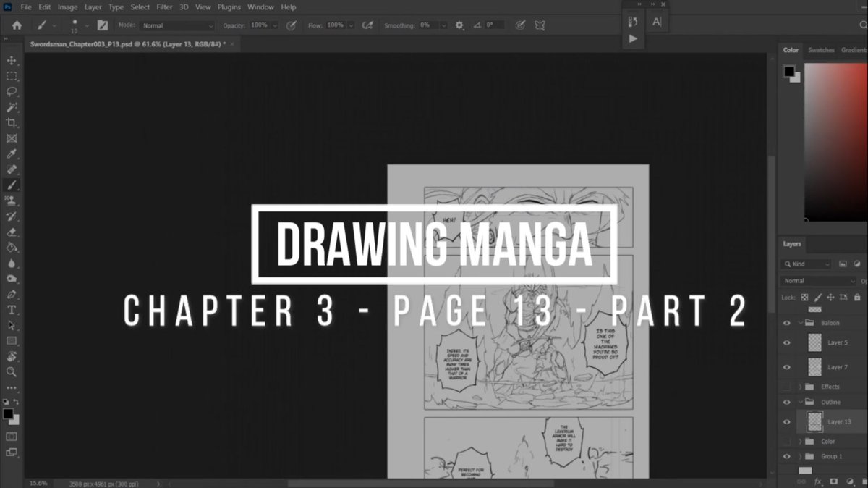Open the Edit Toolbar three-dots menu
The width and height of the screenshot is (868, 488).
pyautogui.click(x=12, y=388)
